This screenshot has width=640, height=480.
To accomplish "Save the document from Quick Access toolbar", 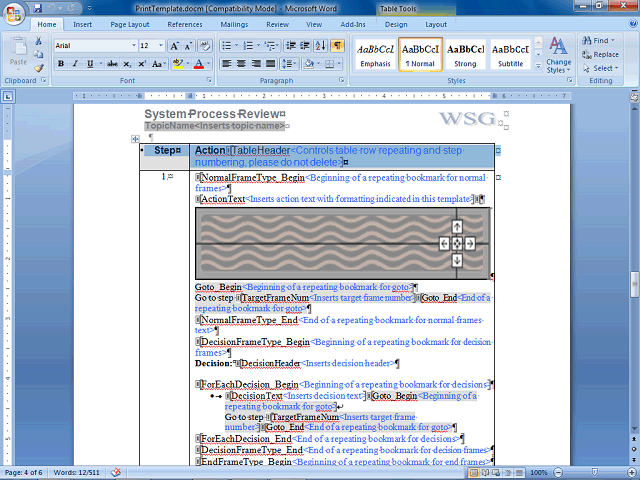I will point(38,8).
